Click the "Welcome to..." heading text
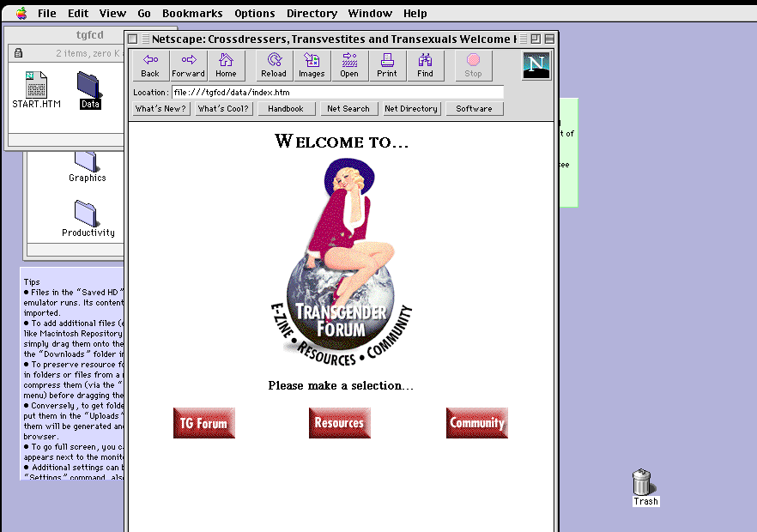This screenshot has width=757, height=532. [x=342, y=141]
